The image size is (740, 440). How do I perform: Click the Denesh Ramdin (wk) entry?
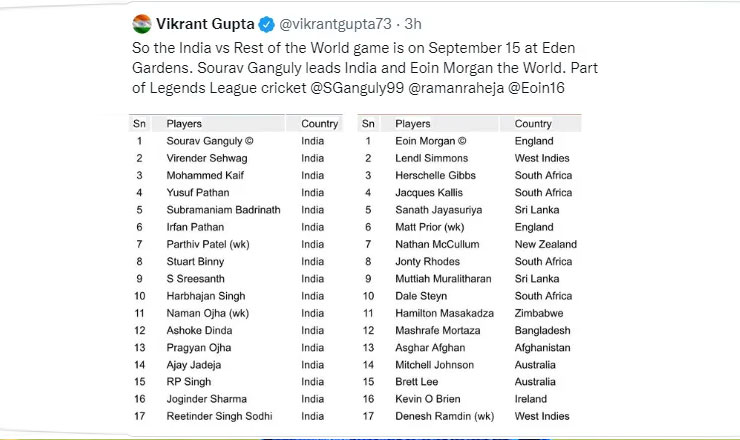[x=443, y=416]
